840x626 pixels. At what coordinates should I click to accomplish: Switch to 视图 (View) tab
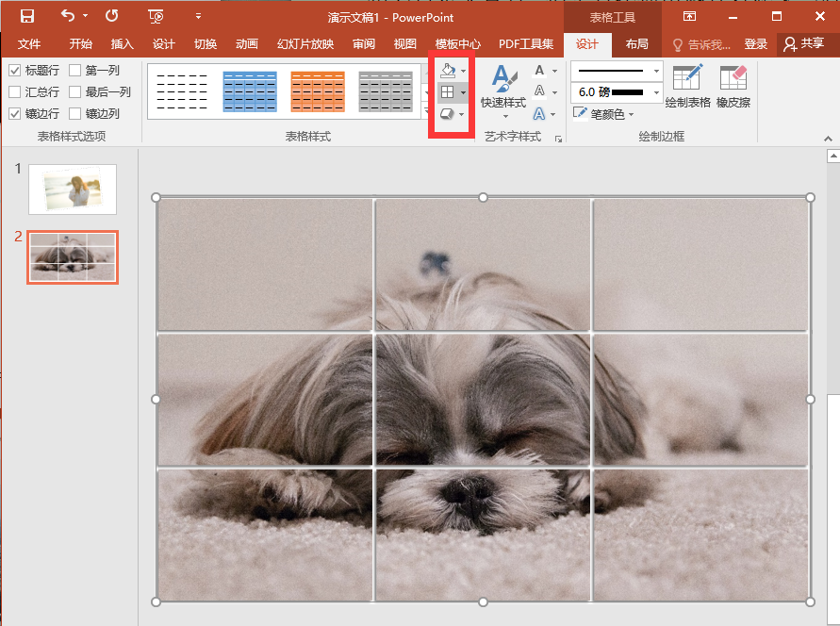pos(405,44)
